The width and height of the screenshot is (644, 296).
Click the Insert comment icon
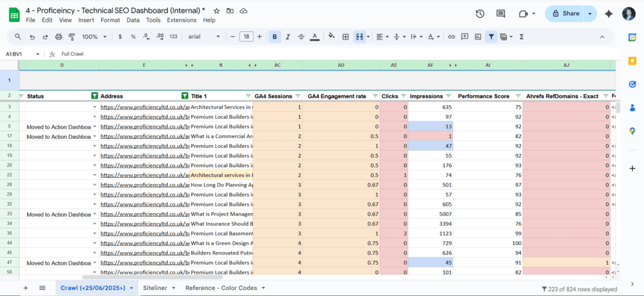[465, 37]
